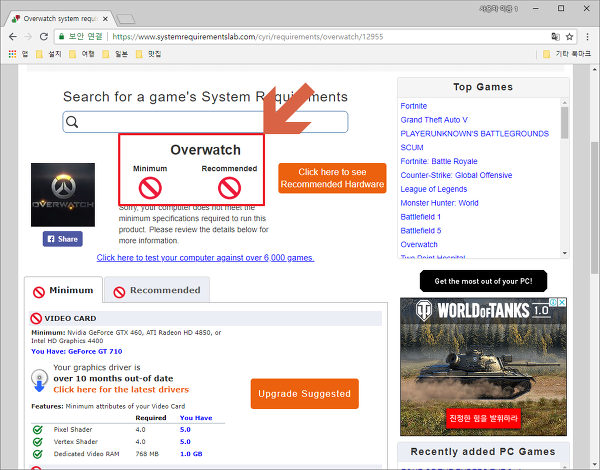Open the 기타 북마크 folder

pyautogui.click(x=567, y=54)
